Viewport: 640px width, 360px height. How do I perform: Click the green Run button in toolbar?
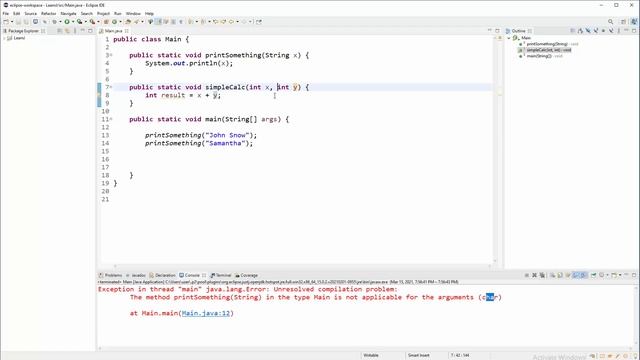coord(67,22)
